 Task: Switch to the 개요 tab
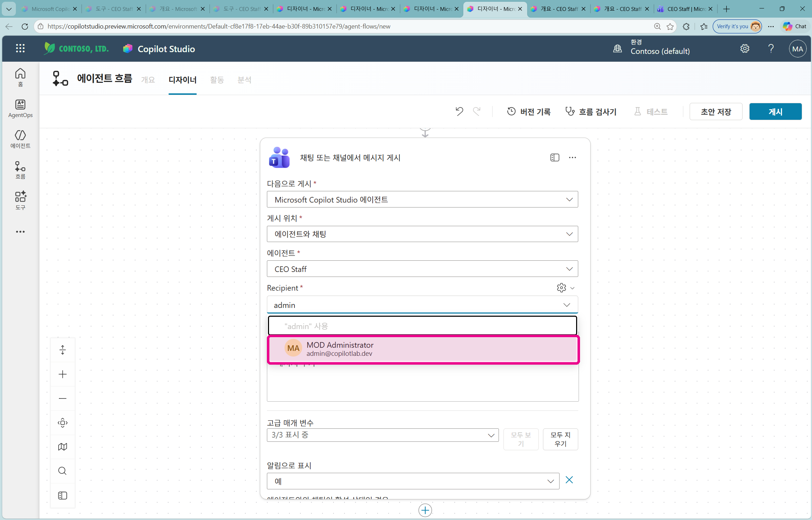tap(148, 80)
